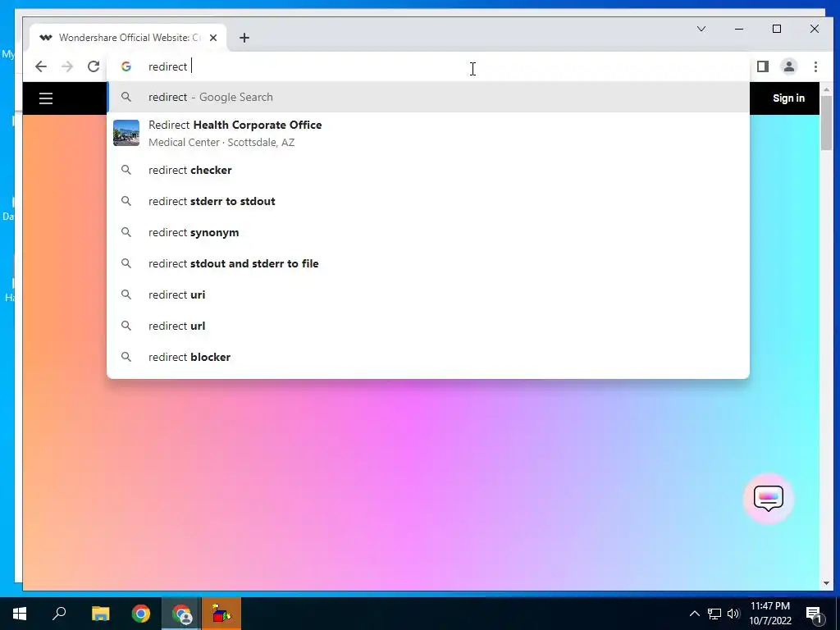Click the page scrollbar up arrow
This screenshot has height=630, width=840.
coord(825,89)
